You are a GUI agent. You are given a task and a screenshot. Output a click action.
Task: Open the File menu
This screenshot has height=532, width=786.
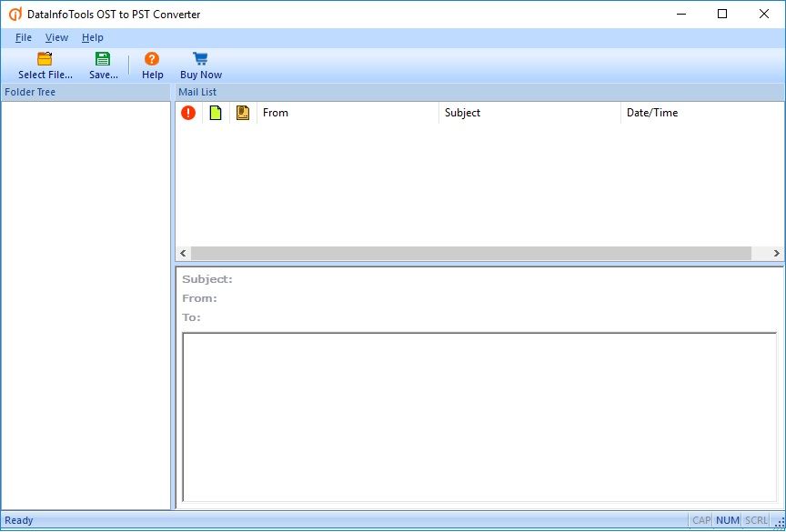24,37
